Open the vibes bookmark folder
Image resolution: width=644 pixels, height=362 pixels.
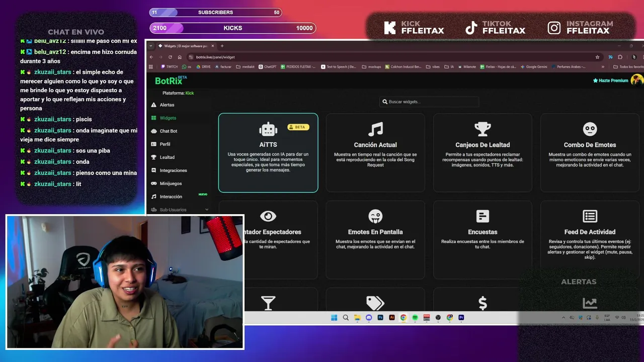tap(434, 66)
